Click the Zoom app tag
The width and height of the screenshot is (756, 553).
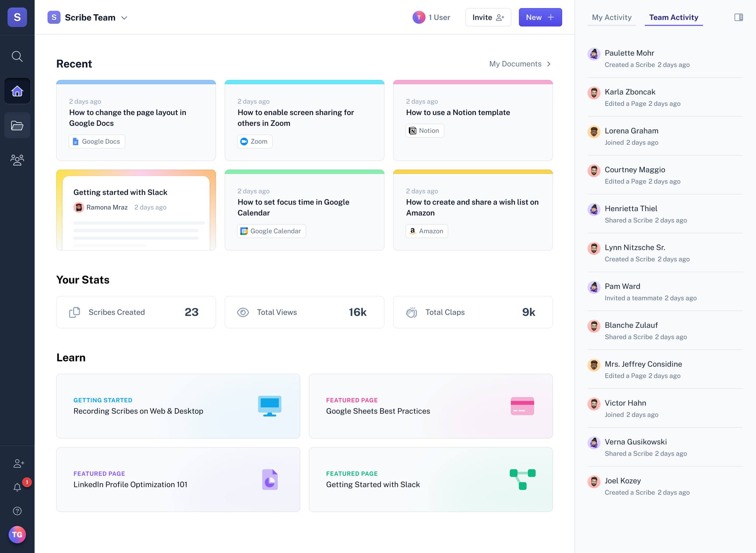coord(255,141)
